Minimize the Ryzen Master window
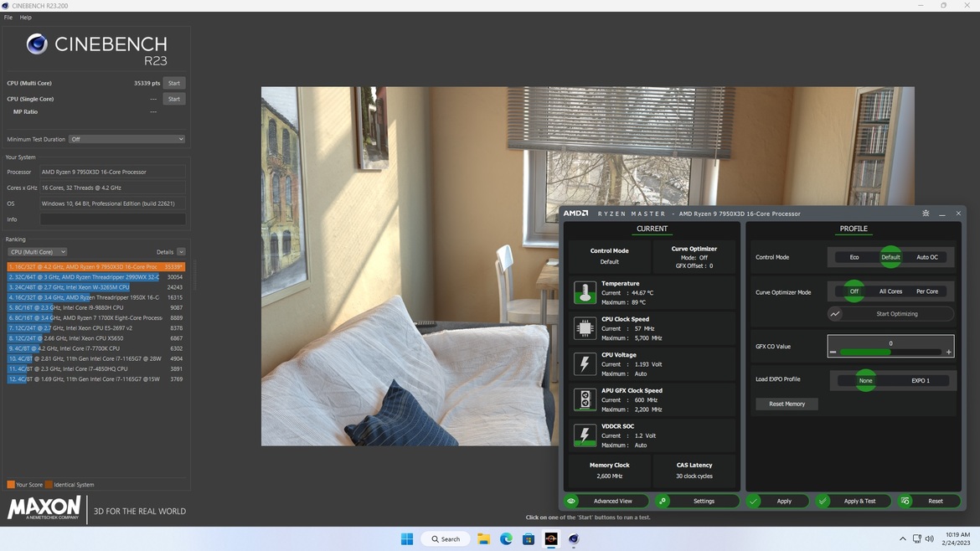The height and width of the screenshot is (551, 980). pyautogui.click(x=941, y=214)
